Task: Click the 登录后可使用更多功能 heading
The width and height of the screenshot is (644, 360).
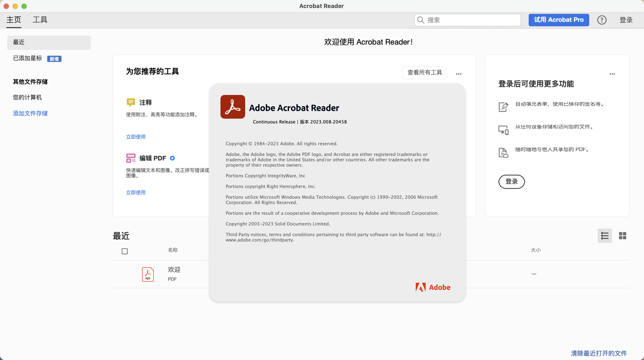Action: (x=536, y=84)
